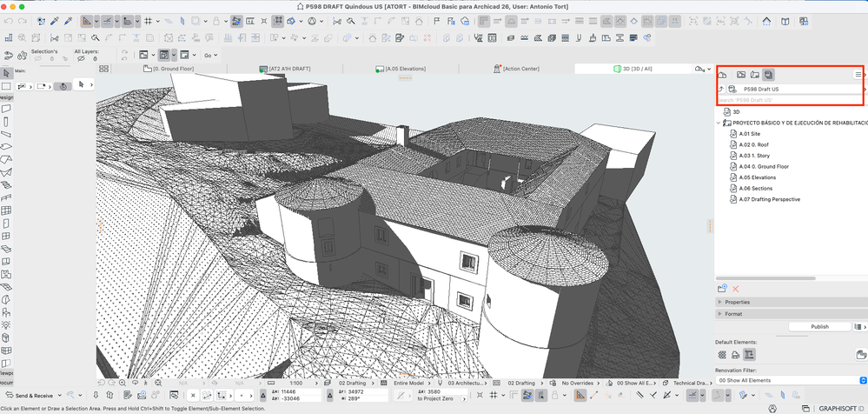Image resolution: width=868 pixels, height=414 pixels.
Task: Click the Publish button
Action: 819,327
